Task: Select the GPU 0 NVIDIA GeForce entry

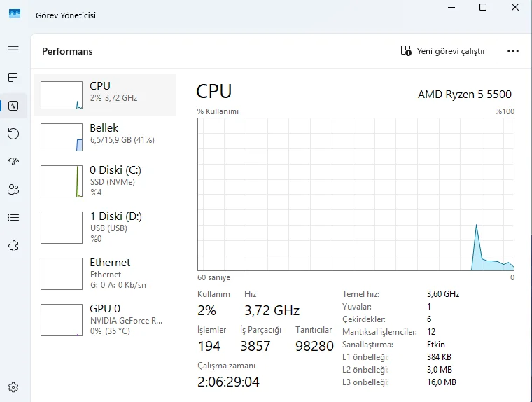Action: click(105, 319)
